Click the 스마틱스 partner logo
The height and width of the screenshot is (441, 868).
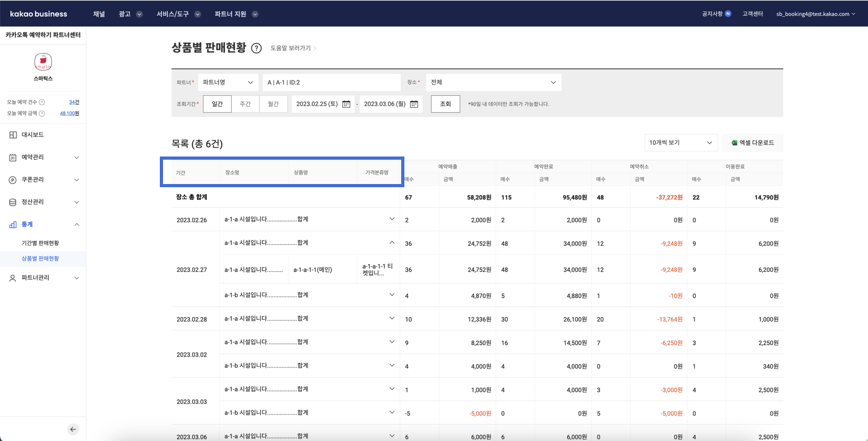coord(43,62)
